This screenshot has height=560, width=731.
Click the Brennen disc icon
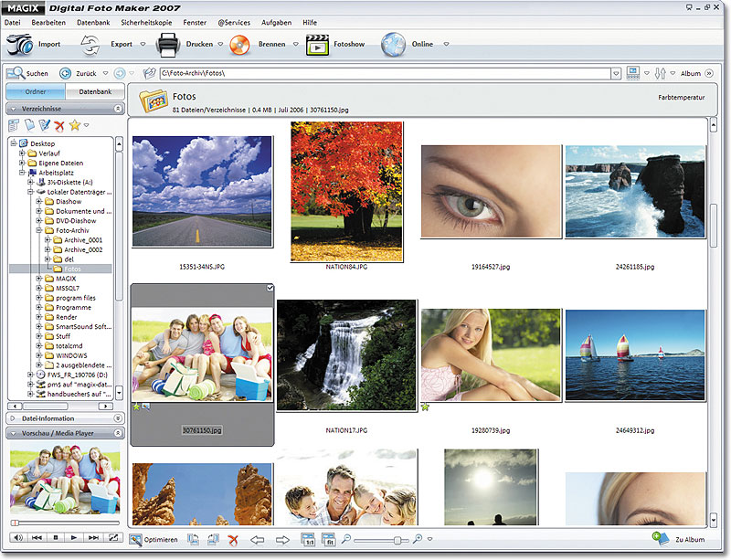tap(239, 46)
